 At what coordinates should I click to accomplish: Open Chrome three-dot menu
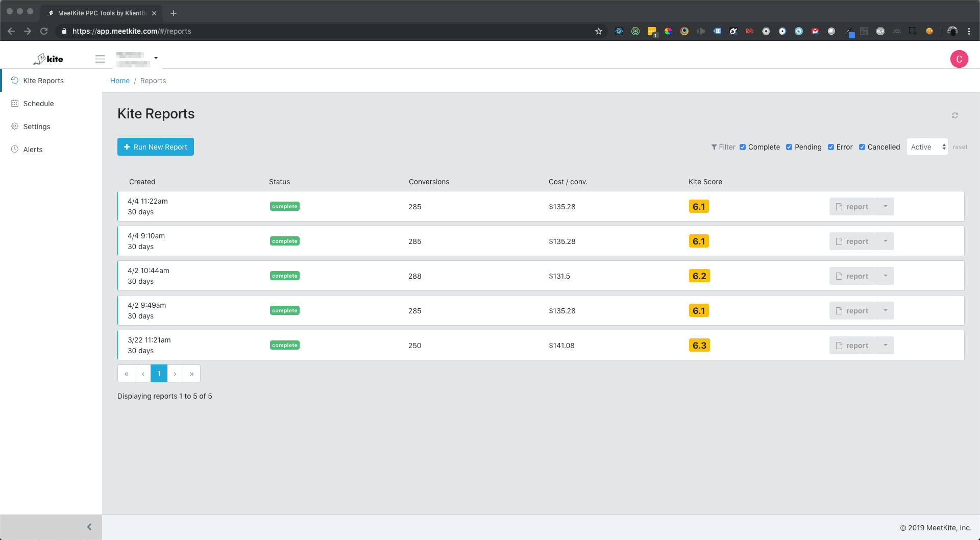pyautogui.click(x=969, y=31)
